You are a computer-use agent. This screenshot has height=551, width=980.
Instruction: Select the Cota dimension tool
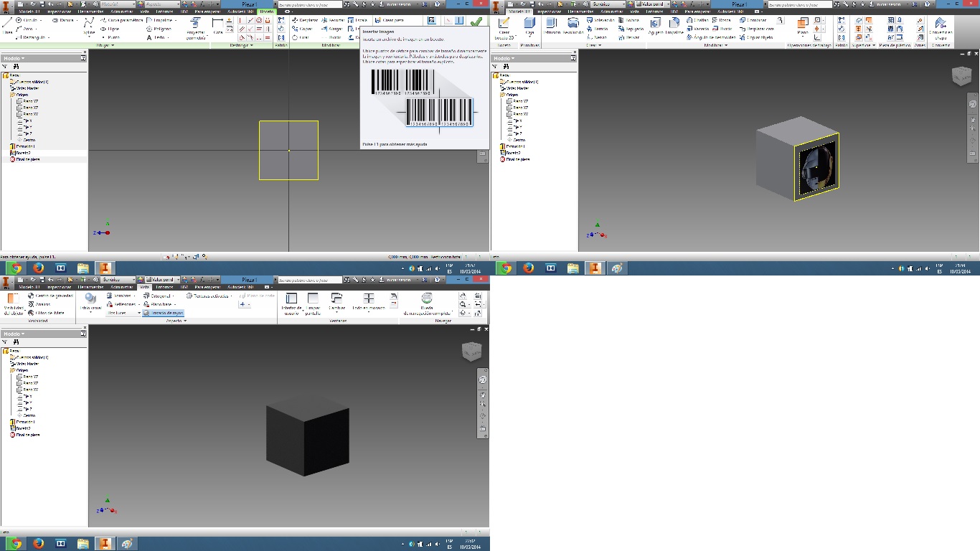pyautogui.click(x=218, y=25)
